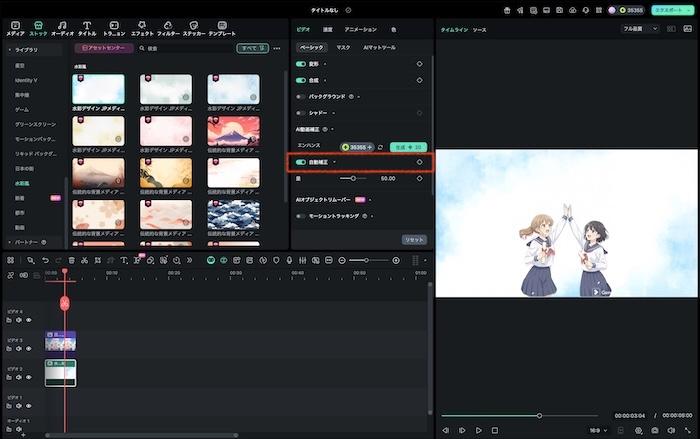
Task: Click the preview stop button
Action: point(495,431)
